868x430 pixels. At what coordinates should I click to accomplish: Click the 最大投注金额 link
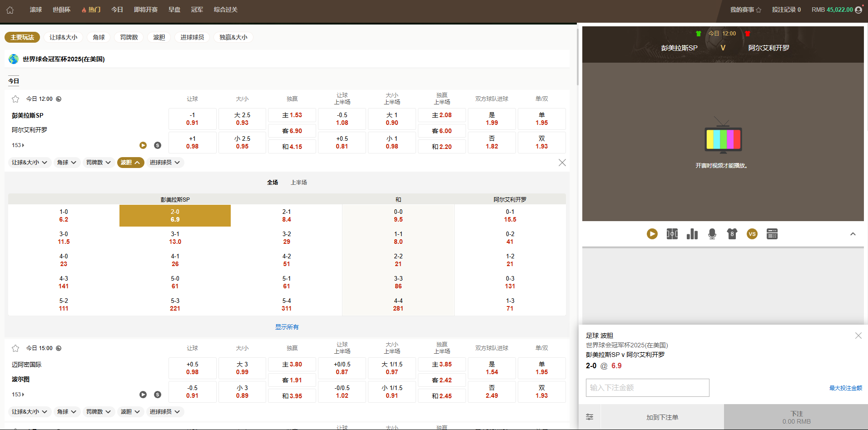coord(846,388)
